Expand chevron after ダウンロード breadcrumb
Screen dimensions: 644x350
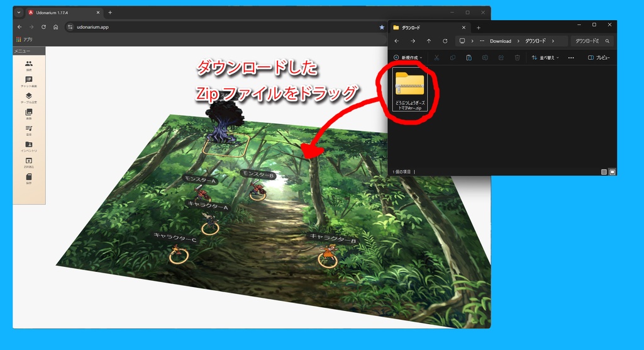click(553, 41)
